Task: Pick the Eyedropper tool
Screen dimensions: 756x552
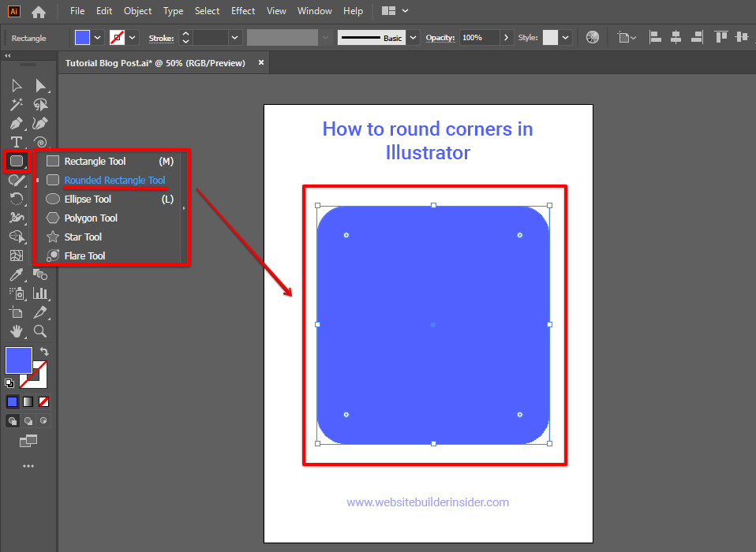Action: point(16,275)
